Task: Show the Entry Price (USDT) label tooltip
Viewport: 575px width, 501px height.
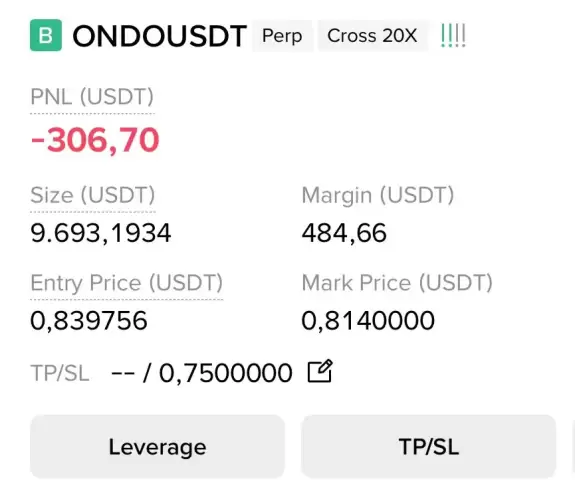Action: pyautogui.click(x=127, y=283)
